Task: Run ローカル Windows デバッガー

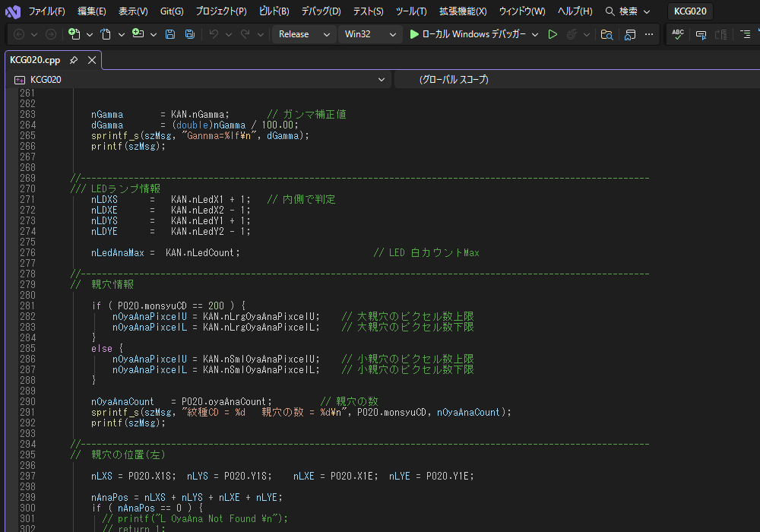Action: coord(467,34)
